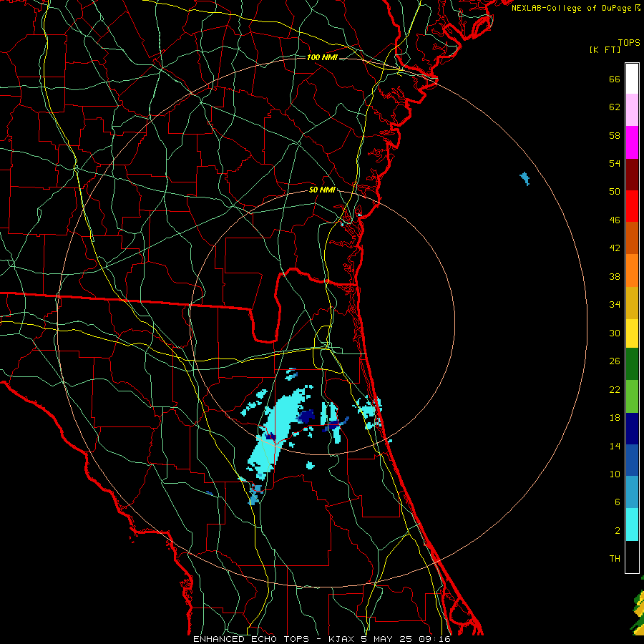Click the magenta legend swatch
This screenshot has width=644, height=644.
(632, 142)
